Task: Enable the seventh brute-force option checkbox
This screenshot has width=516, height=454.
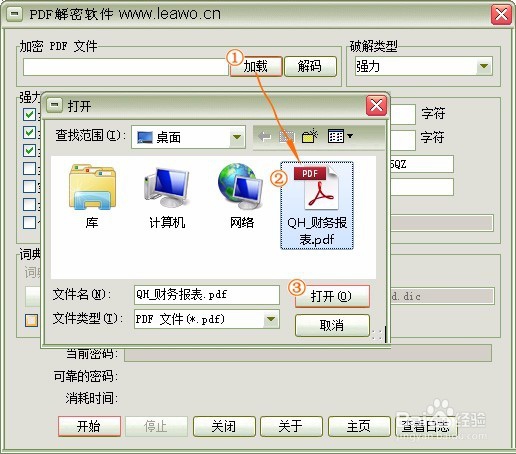Action: [29, 222]
